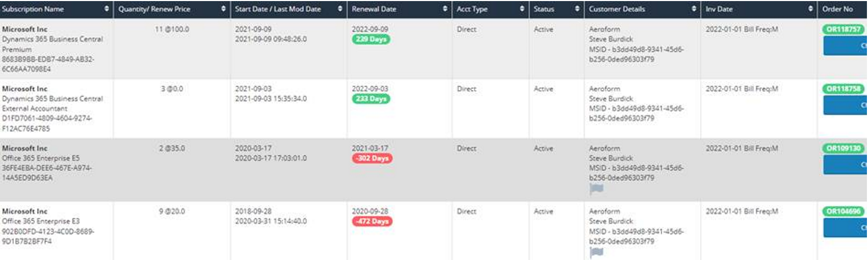Sort by the Status column arrows
Viewport: 868px width, 260px height.
click(577, 9)
